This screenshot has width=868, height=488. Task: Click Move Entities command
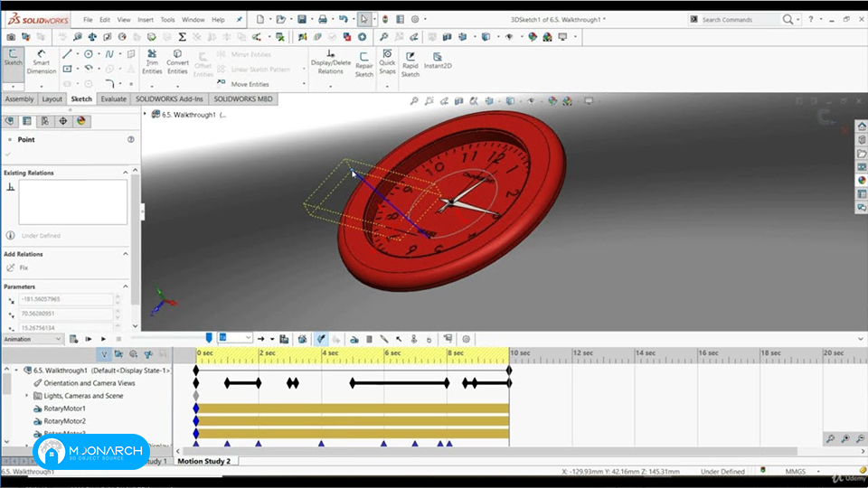(x=244, y=84)
